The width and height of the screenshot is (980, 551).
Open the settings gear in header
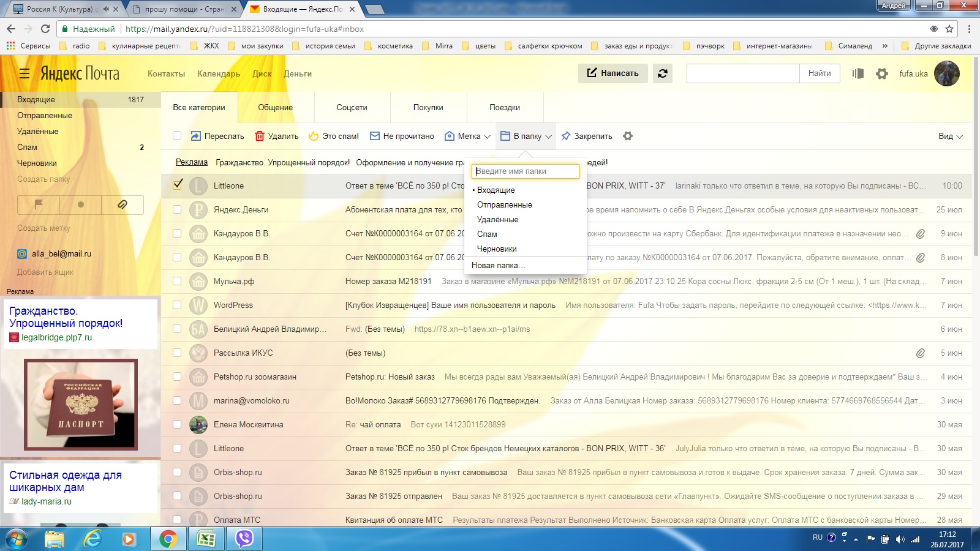tap(881, 73)
